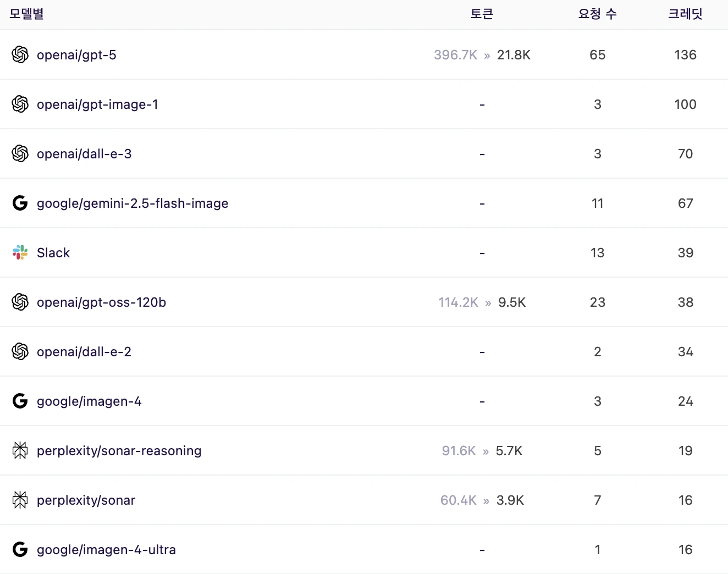Click the OpenAI icon beside openai/gpt-oss-120b
728x574 pixels.
pos(20,302)
